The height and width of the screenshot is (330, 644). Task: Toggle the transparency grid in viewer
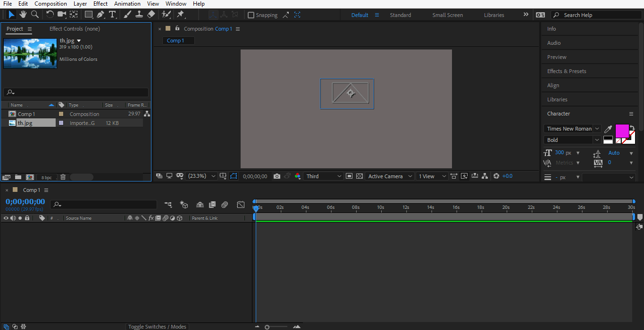(360, 176)
